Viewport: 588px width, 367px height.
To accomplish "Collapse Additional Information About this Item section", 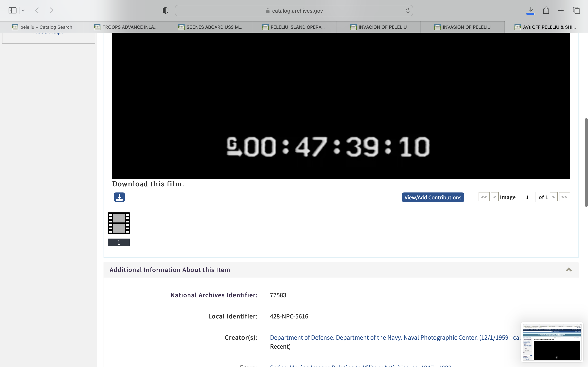I will pyautogui.click(x=569, y=270).
